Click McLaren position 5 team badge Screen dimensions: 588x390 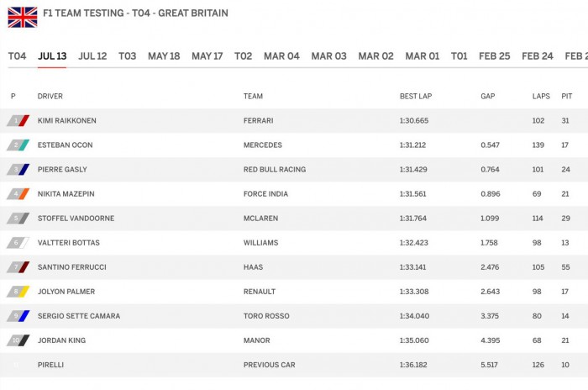tap(18, 219)
